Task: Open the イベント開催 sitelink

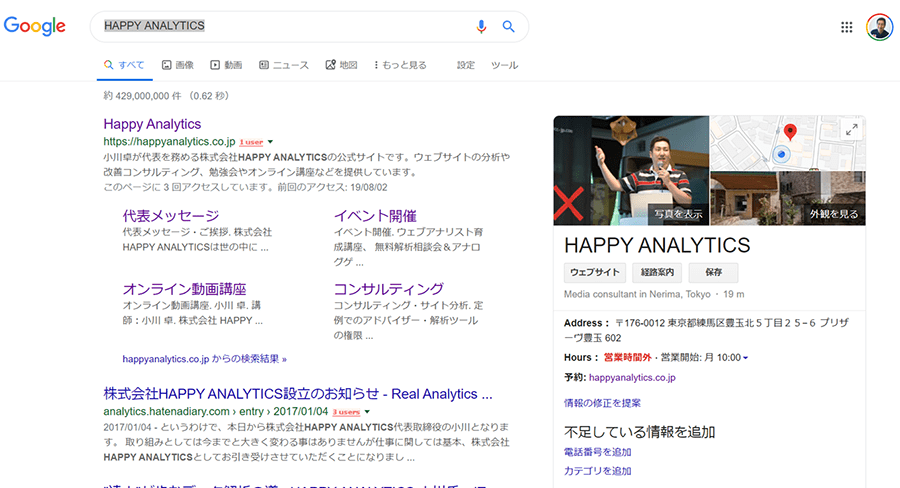Action: (375, 216)
